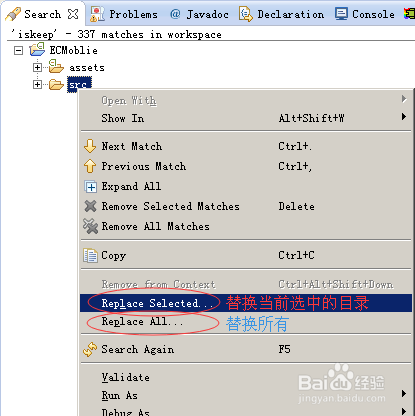Click the Open With submenu arrow
The height and width of the screenshot is (416, 415).
404,99
